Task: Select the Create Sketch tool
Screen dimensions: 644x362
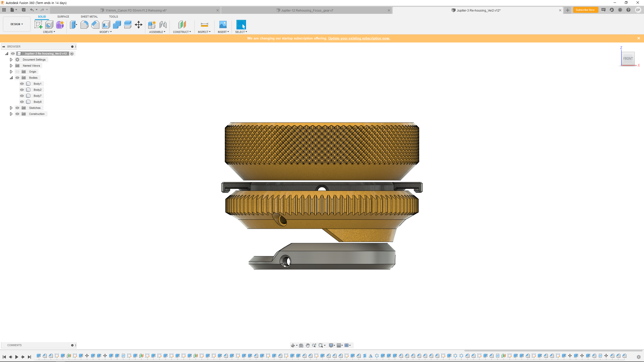Action: coord(38,25)
